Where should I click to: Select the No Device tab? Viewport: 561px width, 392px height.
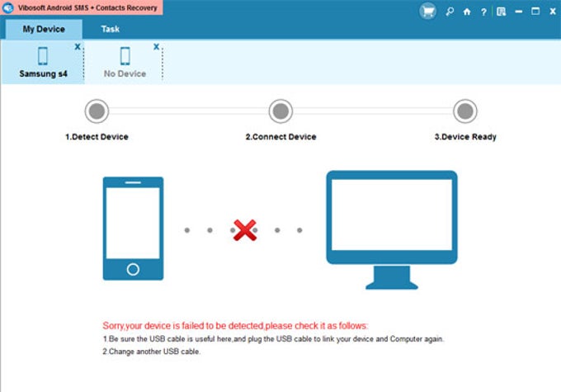tap(124, 62)
